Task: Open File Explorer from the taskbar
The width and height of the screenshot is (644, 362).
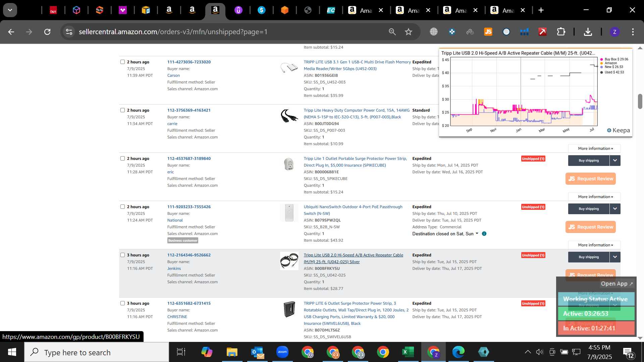Action: click(x=232, y=352)
